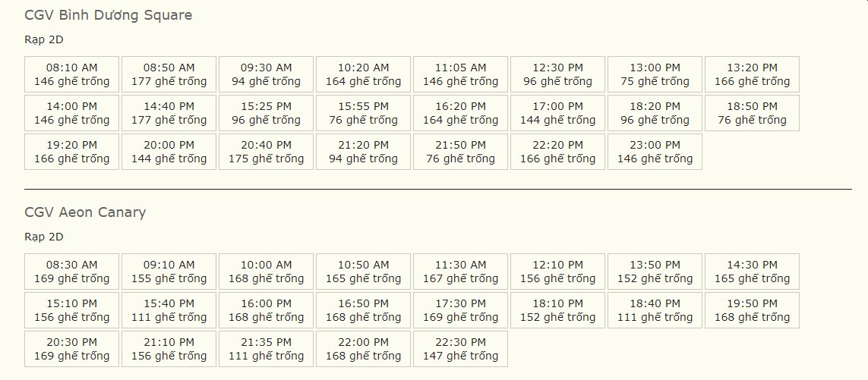The image size is (868, 380).
Task: Click the 15:40 PM showtime slot
Action: tap(169, 310)
